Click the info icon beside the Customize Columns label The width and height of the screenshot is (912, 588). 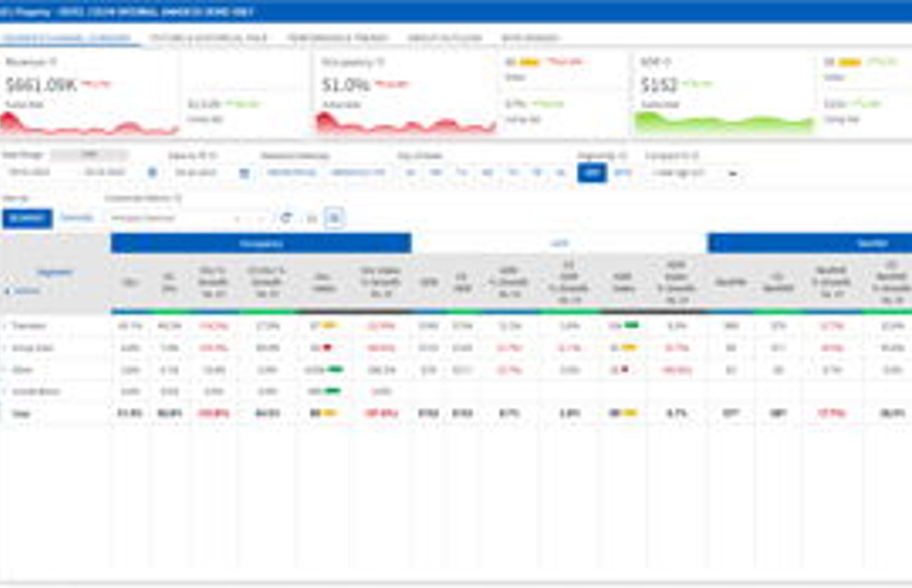(x=178, y=198)
